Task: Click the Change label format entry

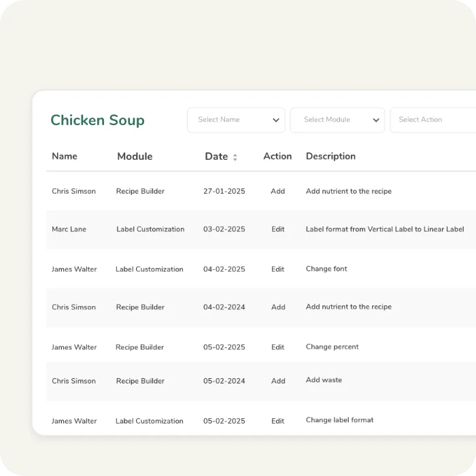Action: point(339,420)
